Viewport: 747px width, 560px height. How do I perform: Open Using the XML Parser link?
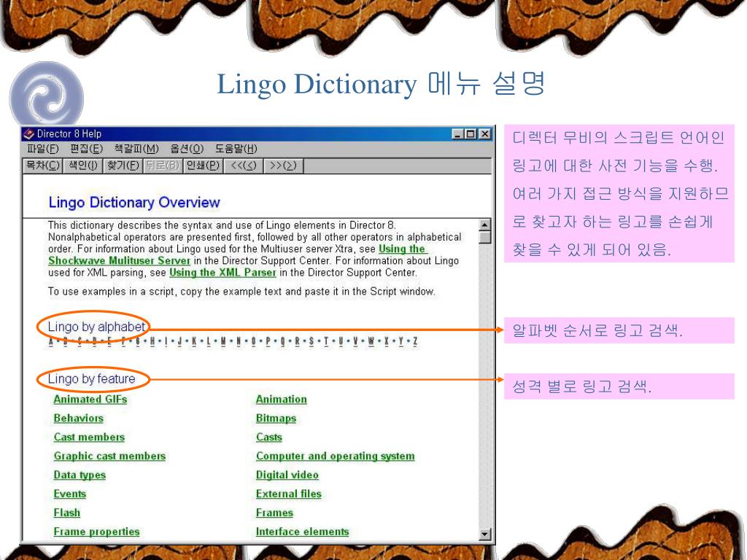222,273
